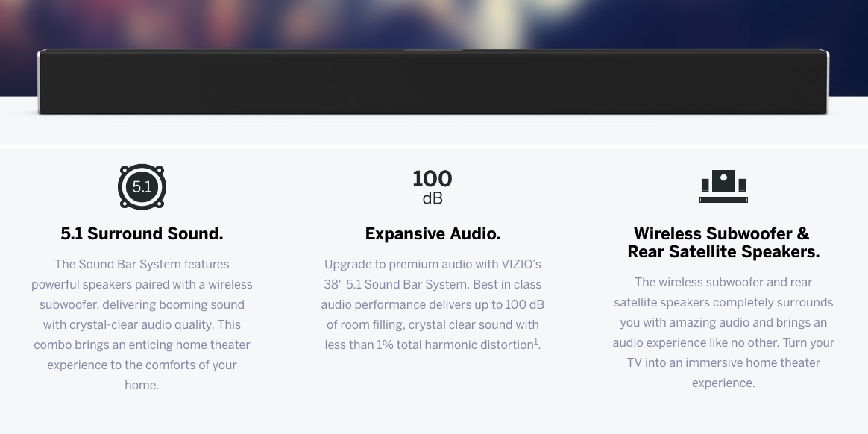This screenshot has width=868, height=434.
Task: Click the "TV into an immersive home theater" line
Action: coord(723,362)
